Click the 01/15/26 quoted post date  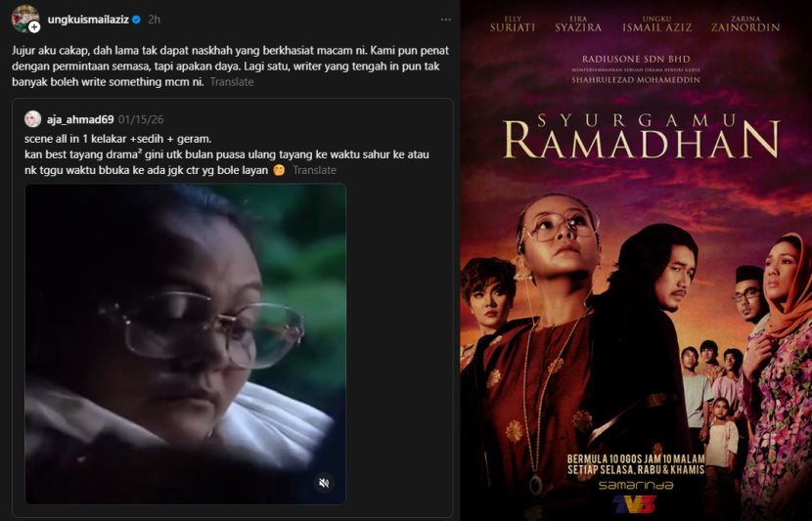tap(141, 119)
